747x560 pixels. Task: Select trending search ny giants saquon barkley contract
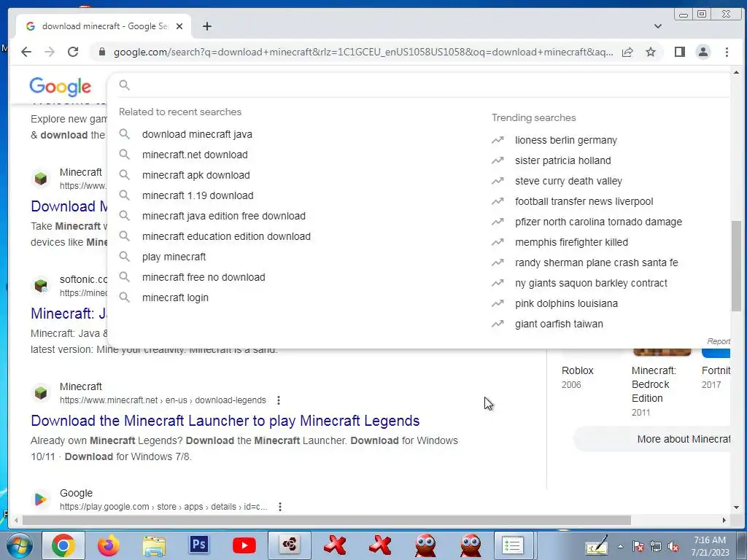(x=591, y=284)
